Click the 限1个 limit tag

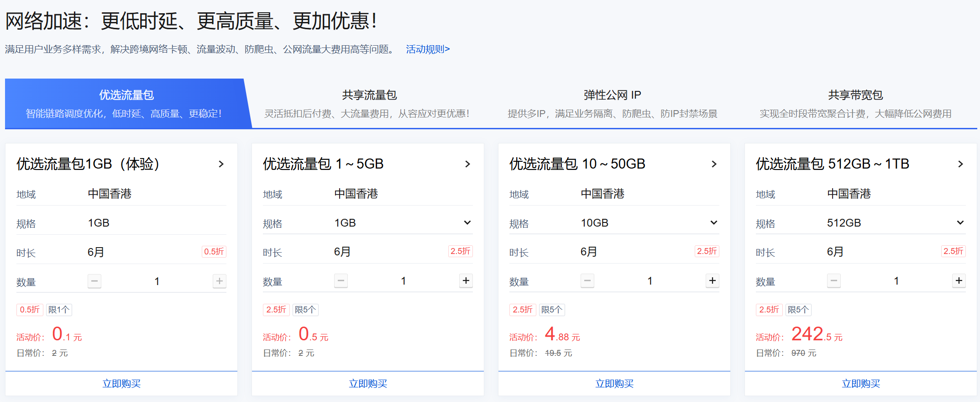59,310
